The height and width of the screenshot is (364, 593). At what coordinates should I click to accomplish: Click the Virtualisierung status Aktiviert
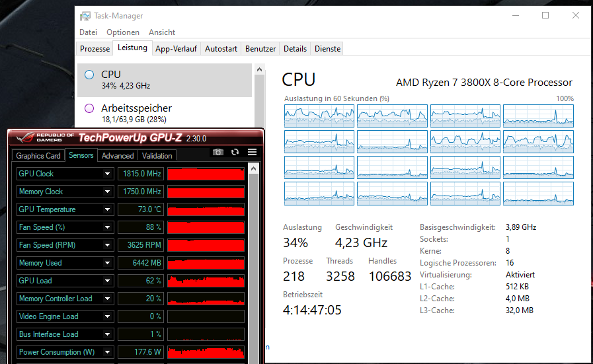(x=520, y=275)
